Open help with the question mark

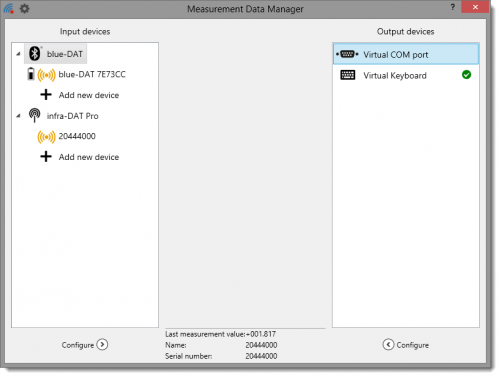pyautogui.click(x=452, y=7)
